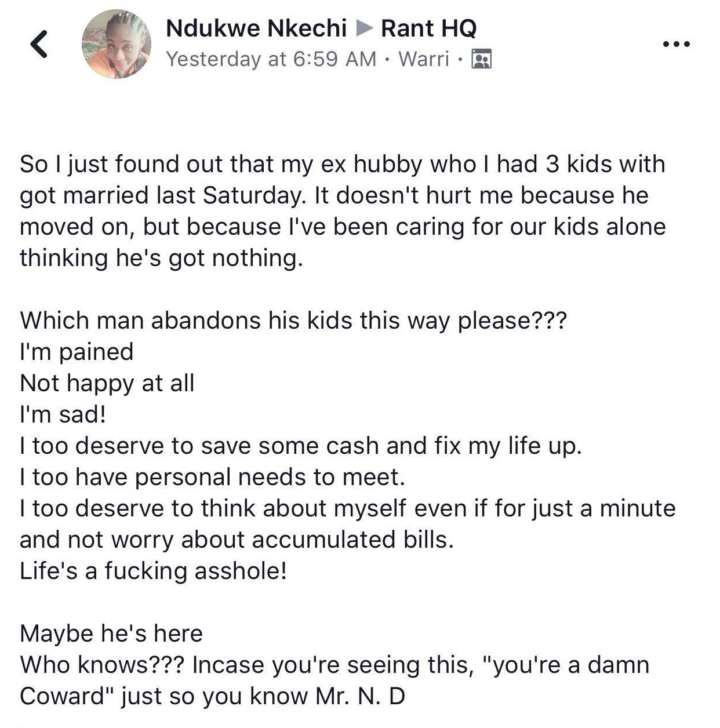Image resolution: width=720 pixels, height=728 pixels.
Task: Click the arrow between author and group
Action: coord(364,28)
